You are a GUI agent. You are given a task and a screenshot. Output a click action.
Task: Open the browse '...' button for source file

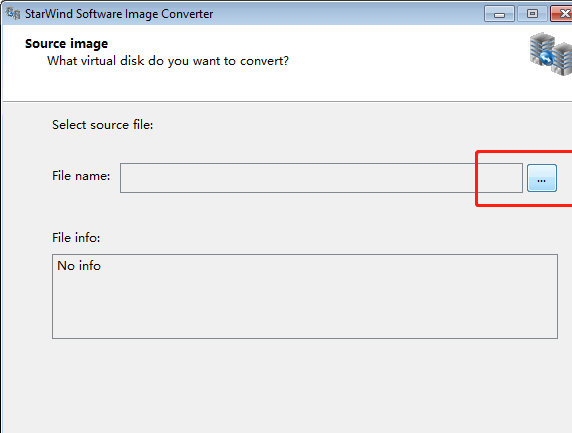coord(542,178)
